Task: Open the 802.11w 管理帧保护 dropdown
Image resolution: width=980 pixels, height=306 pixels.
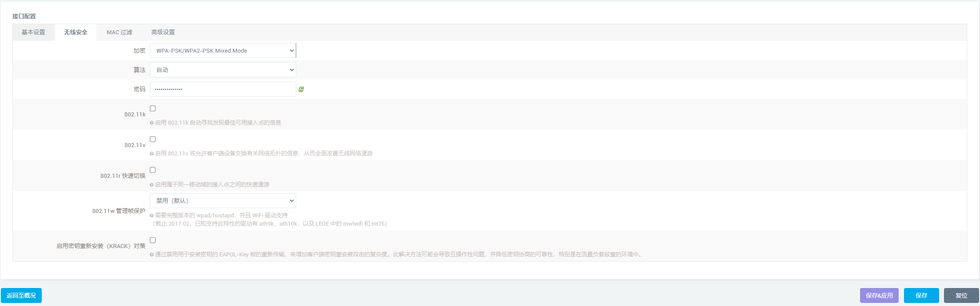Action: click(223, 201)
